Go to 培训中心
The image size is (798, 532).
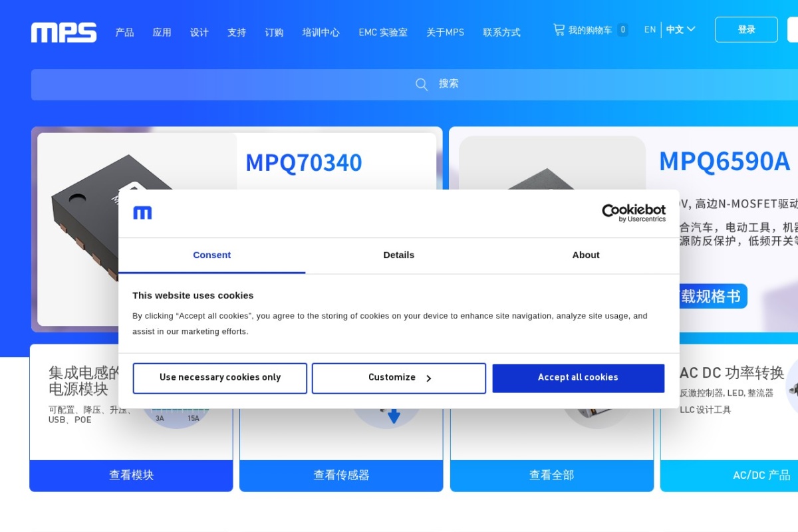[x=321, y=32]
